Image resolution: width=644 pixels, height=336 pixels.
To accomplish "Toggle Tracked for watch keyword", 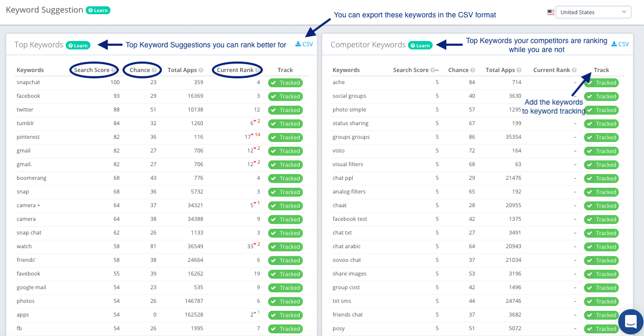I will click(285, 247).
